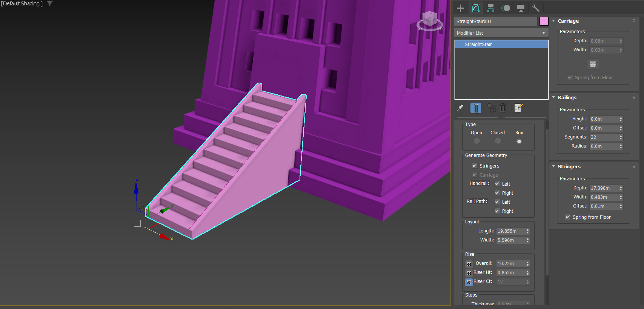Open the Utilities wrench tab

click(x=536, y=8)
